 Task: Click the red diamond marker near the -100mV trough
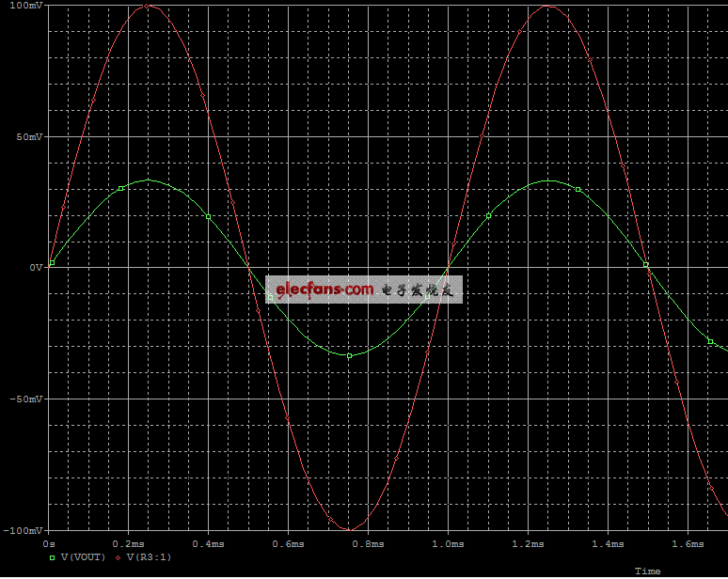pos(330,519)
